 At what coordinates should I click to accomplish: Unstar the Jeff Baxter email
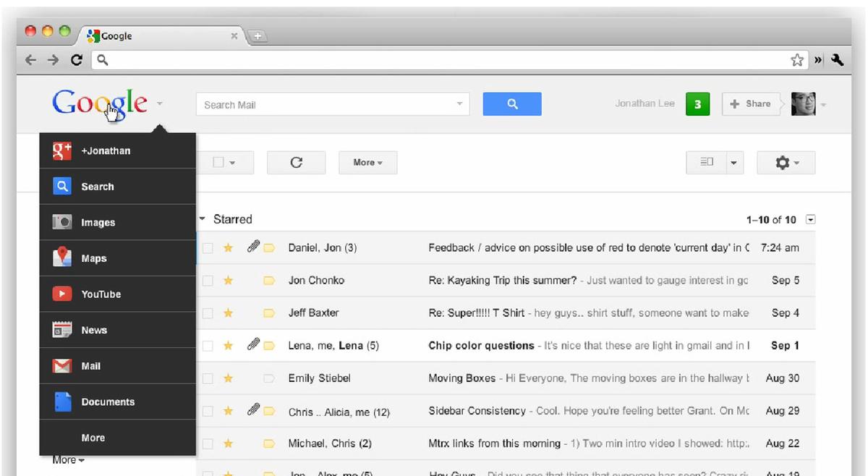pyautogui.click(x=228, y=313)
